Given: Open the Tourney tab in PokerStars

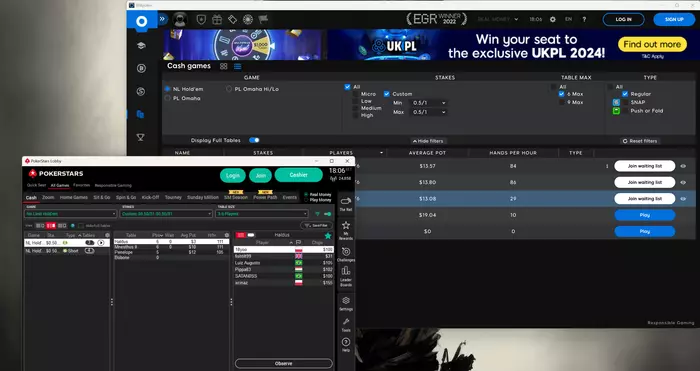Looking at the screenshot, I should coord(173,197).
